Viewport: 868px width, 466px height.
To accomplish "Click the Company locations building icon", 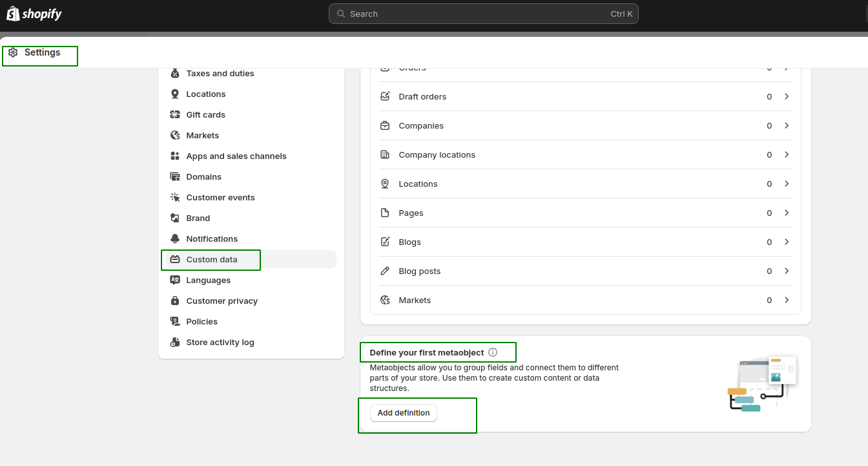I will coord(386,154).
